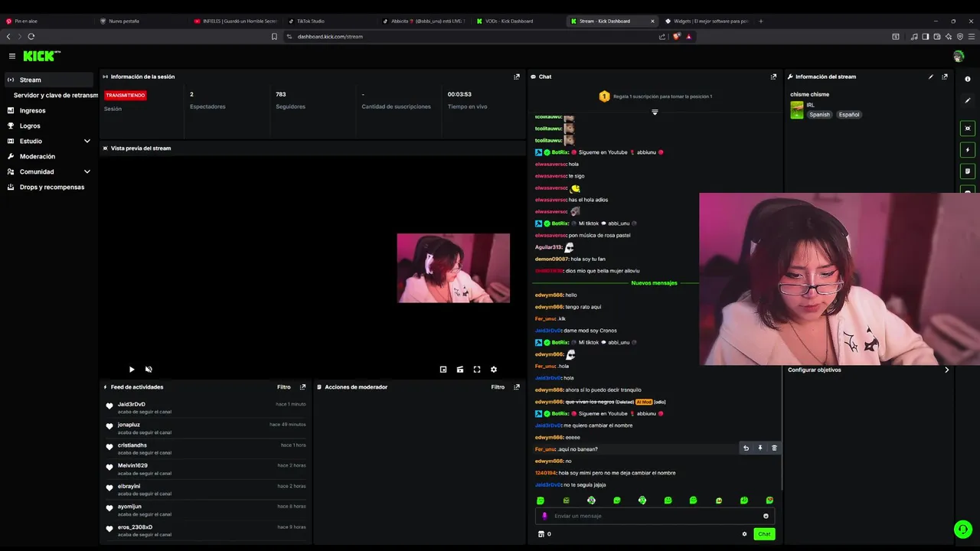Enter fullscreen on stream preview
The height and width of the screenshot is (551, 980).
[477, 370]
